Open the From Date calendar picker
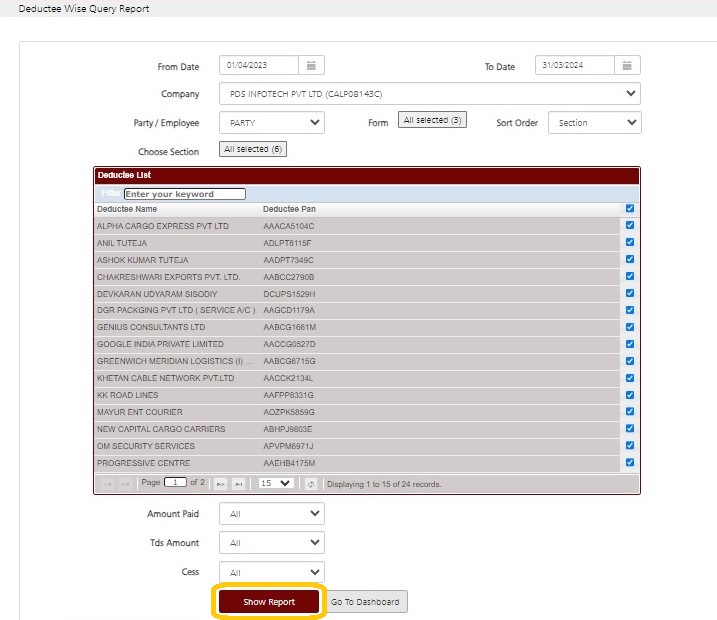 [311, 65]
